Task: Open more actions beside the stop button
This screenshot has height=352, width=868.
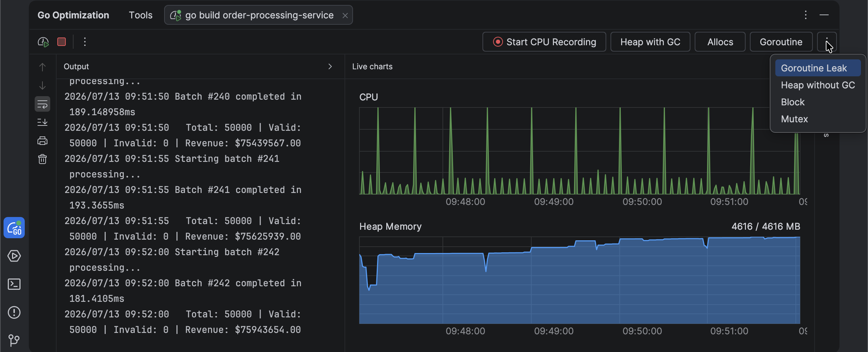Action: tap(85, 42)
